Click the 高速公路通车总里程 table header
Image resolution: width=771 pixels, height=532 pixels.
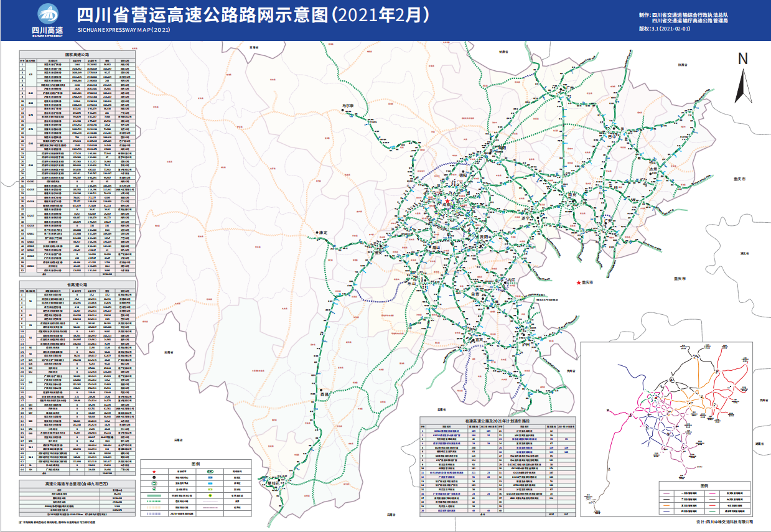78,483
